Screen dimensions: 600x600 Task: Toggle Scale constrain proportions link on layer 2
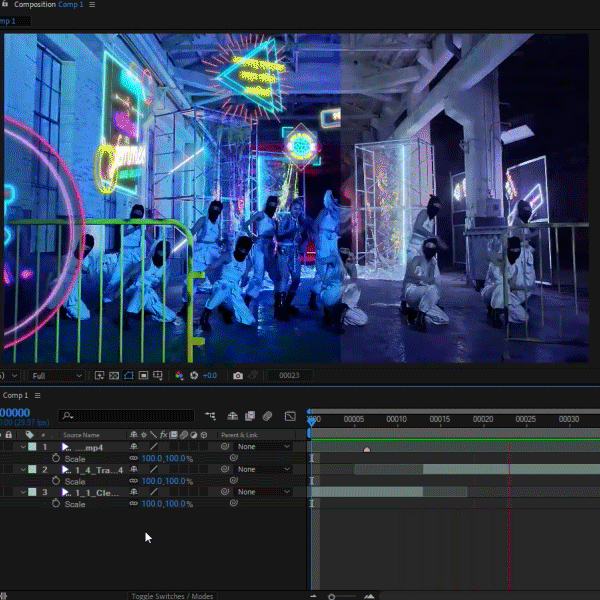133,481
